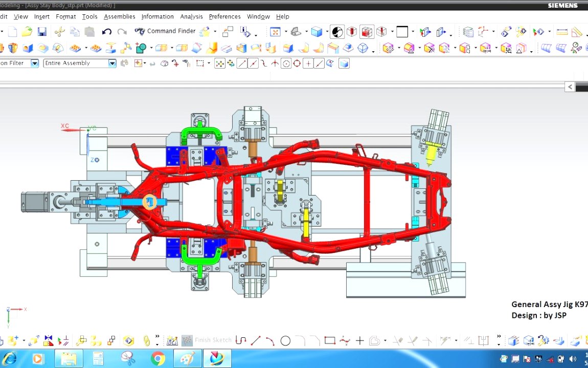This screenshot has width=588, height=368.
Task: Click the Profile sketch curve icon
Action: 241,340
